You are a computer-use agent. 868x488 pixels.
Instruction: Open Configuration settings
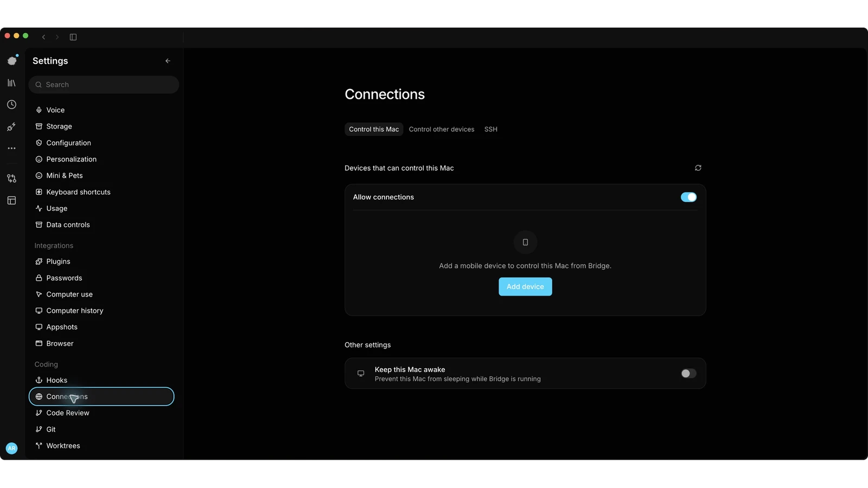coord(101,143)
